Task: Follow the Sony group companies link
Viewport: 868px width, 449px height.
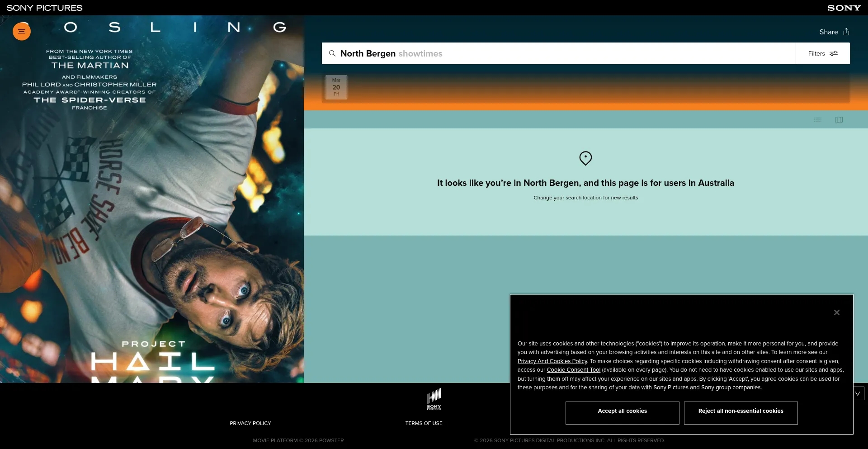Action: point(731,388)
